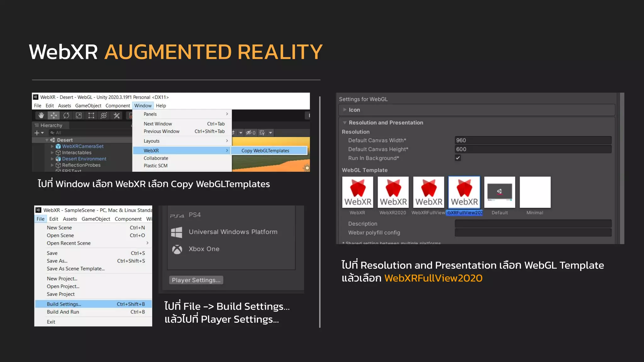This screenshot has width=644, height=362.
Task: Click the Unity logo in SampleScene title bar
Action: pyautogui.click(x=38, y=210)
